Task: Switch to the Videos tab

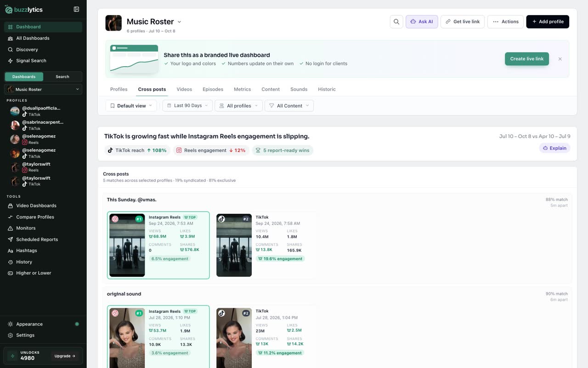Action: pyautogui.click(x=184, y=89)
